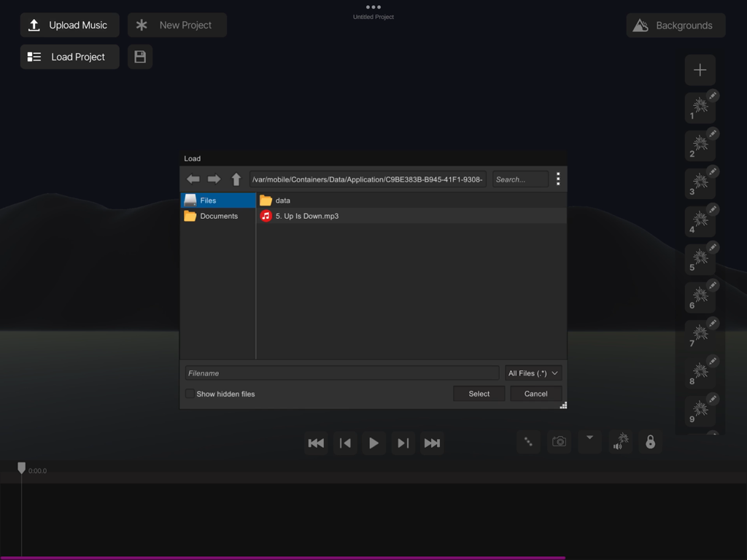Screen dimensions: 747x560
Task: Click the camera snapshot icon
Action: [559, 441]
